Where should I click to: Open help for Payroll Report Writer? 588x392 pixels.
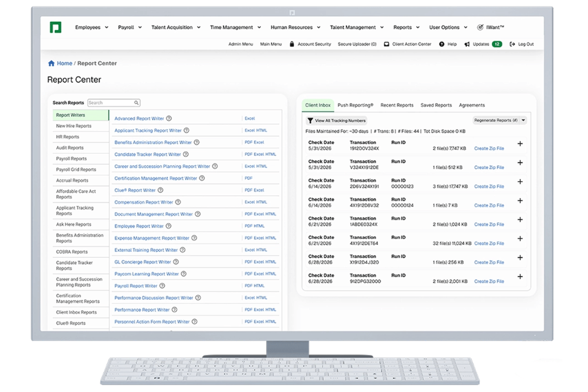pos(162,286)
